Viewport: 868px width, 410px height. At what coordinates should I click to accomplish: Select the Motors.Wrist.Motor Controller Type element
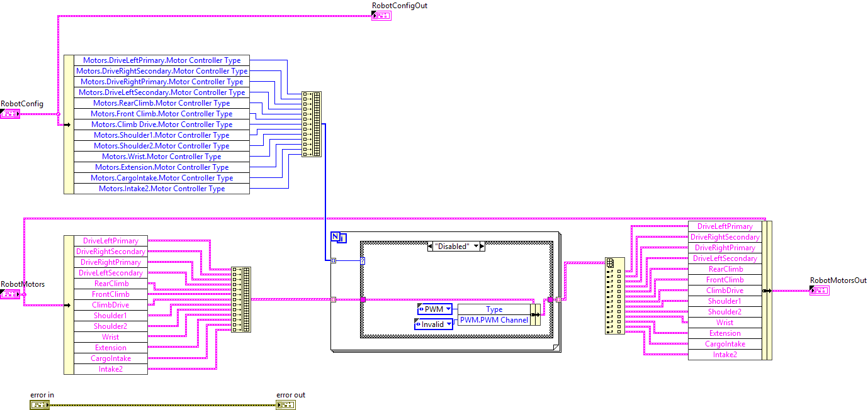(x=161, y=157)
